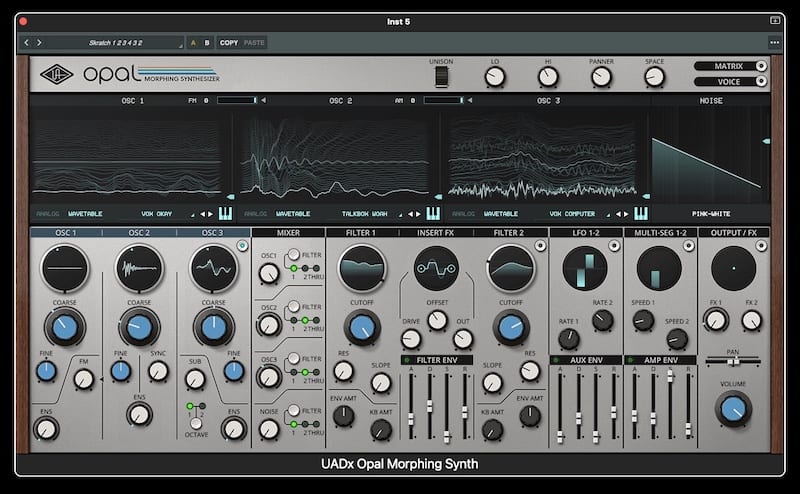Toggle OSC3 filter routing switch in Mixer
800x494 pixels.
[x=294, y=358]
